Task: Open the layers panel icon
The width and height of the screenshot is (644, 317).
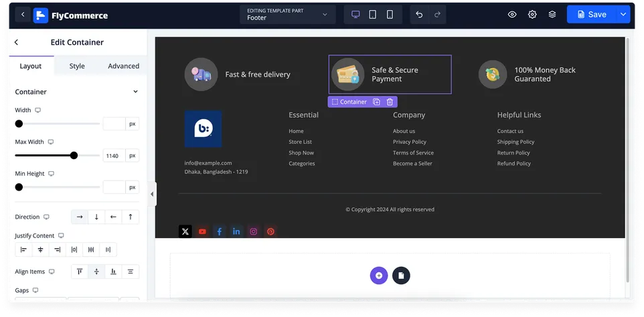Action: click(552, 14)
